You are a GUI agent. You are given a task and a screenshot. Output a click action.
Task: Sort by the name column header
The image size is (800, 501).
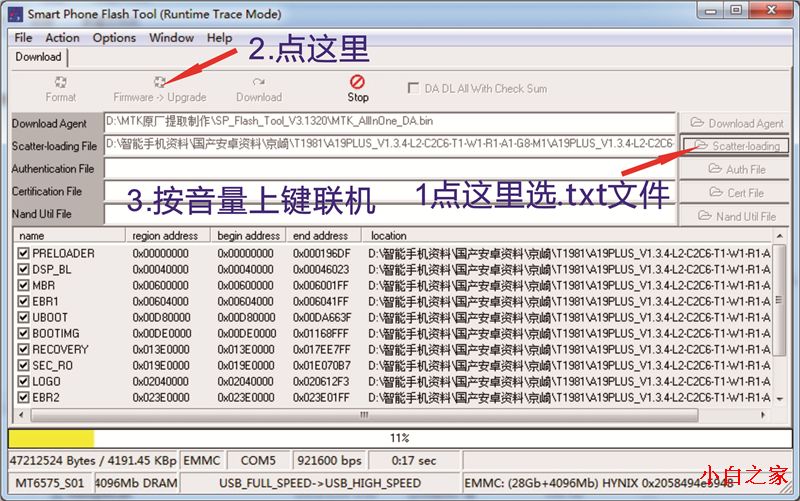(x=70, y=236)
